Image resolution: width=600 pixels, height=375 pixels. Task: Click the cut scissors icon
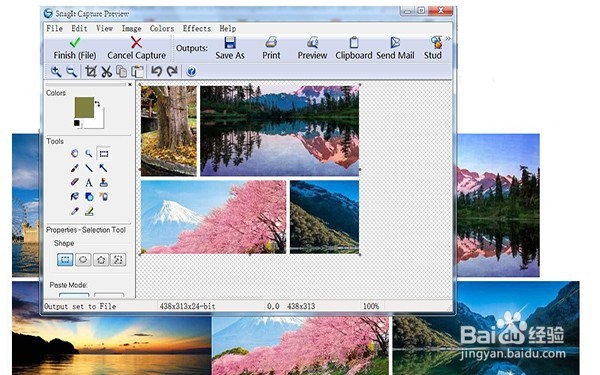tap(106, 71)
